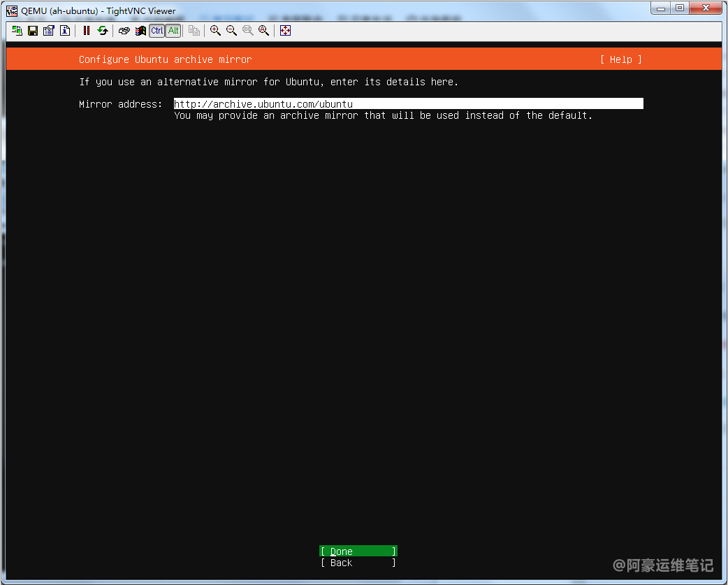The width and height of the screenshot is (728, 585).
Task: Send Ctrl+Alt+Del using the keys icon
Action: pos(124,31)
